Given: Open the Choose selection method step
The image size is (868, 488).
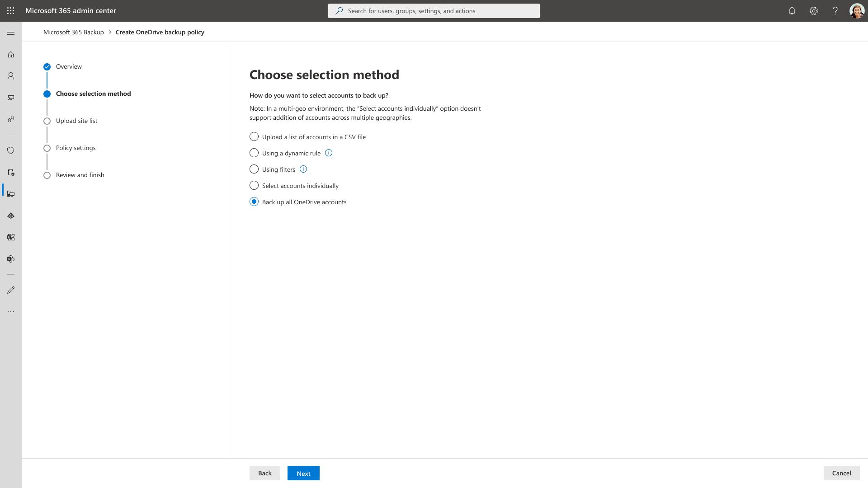Looking at the screenshot, I should click(x=87, y=94).
